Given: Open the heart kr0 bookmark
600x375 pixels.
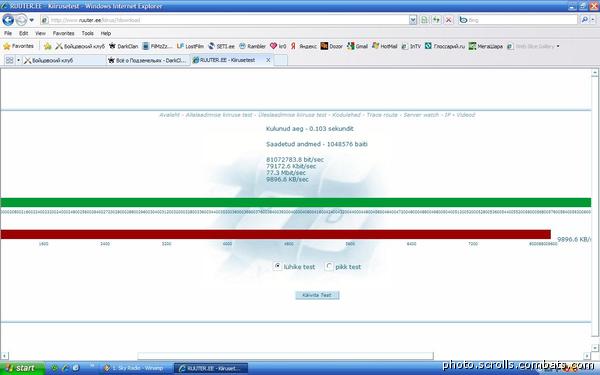Looking at the screenshot, I should tap(278, 46).
